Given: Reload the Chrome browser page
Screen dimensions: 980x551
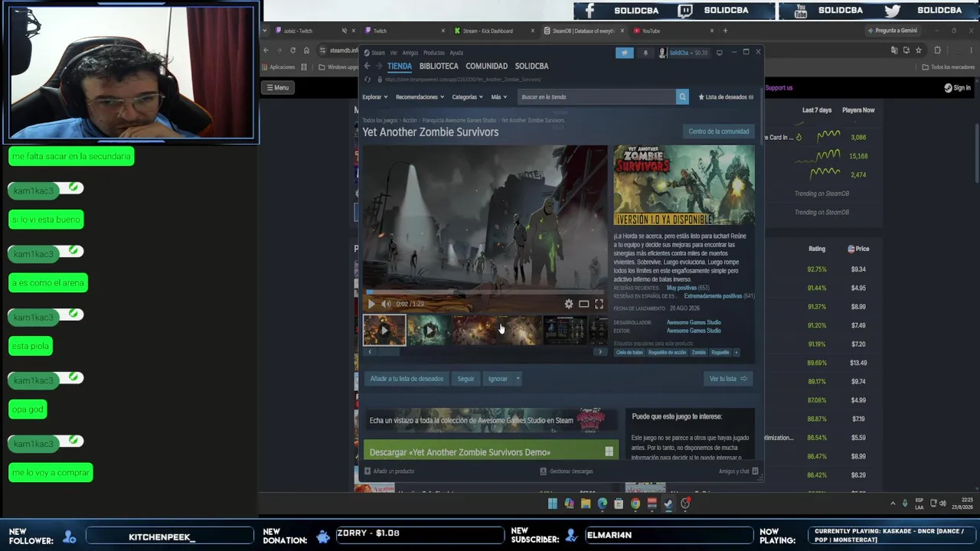Looking at the screenshot, I should 292,51.
